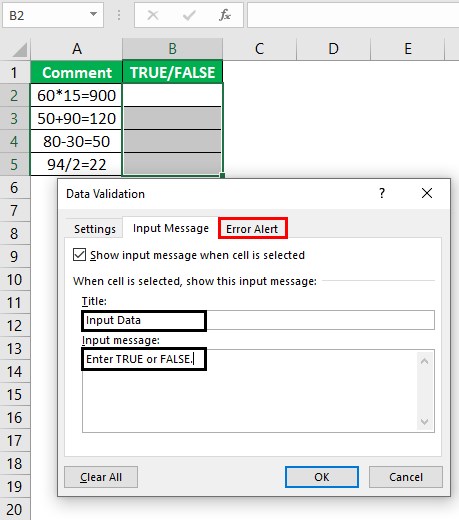459x520 pixels.
Task: Switch to the Error Alert tab
Action: click(252, 229)
